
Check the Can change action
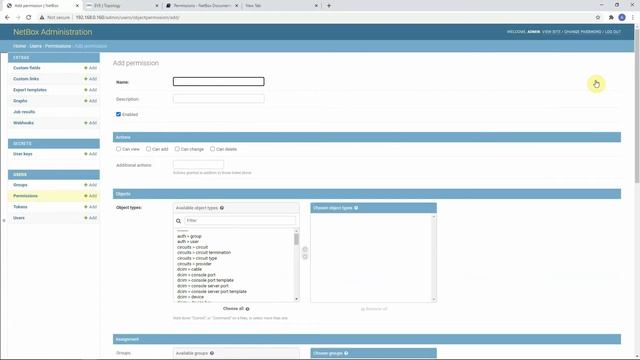177,149
